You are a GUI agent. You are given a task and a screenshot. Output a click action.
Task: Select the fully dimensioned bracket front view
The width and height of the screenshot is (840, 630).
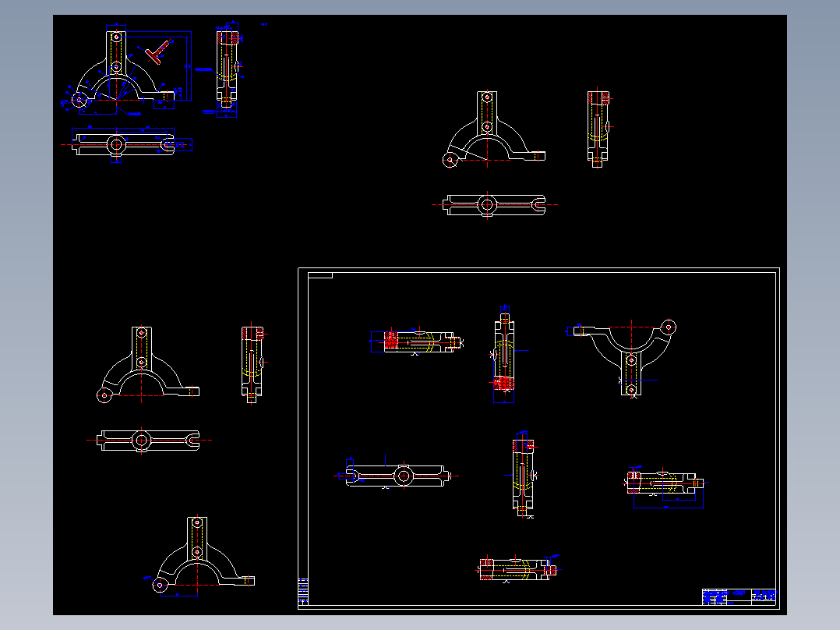coord(126,69)
